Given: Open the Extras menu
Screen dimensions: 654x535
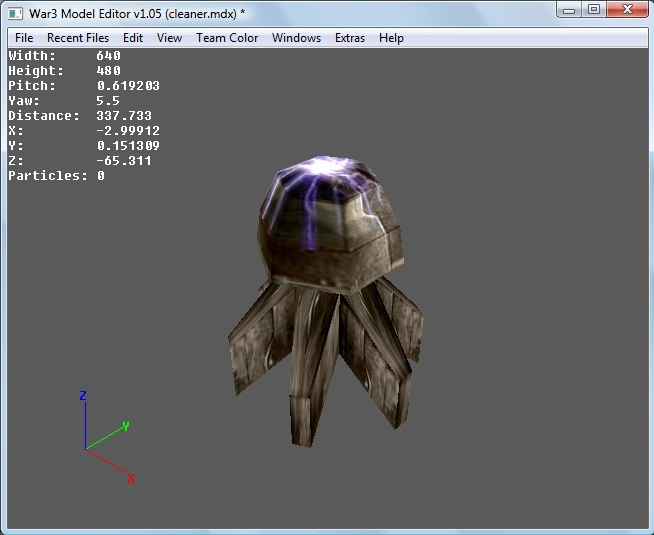Looking at the screenshot, I should coord(350,38).
